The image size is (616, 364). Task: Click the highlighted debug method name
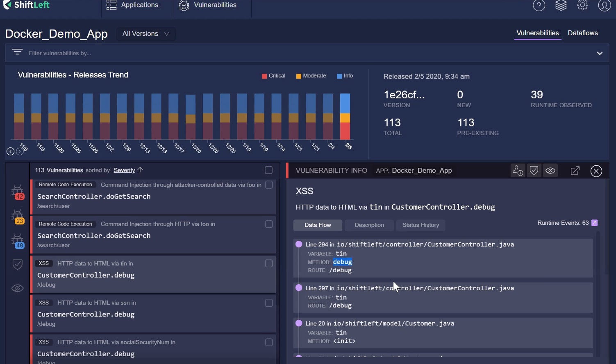[342, 262]
